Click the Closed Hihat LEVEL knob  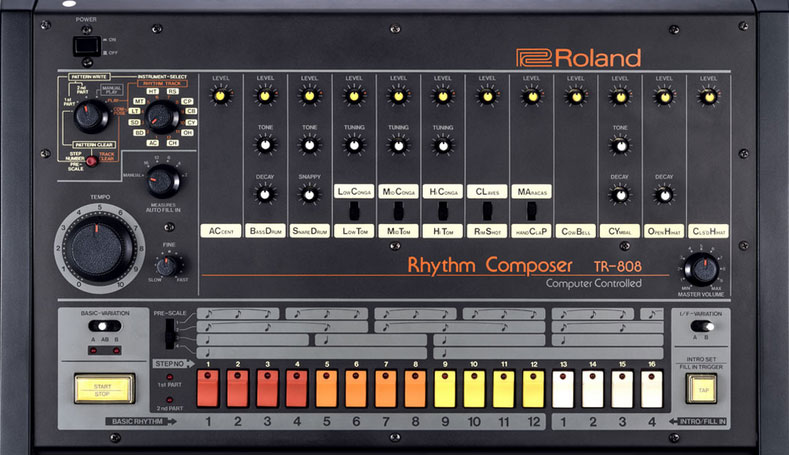[709, 96]
